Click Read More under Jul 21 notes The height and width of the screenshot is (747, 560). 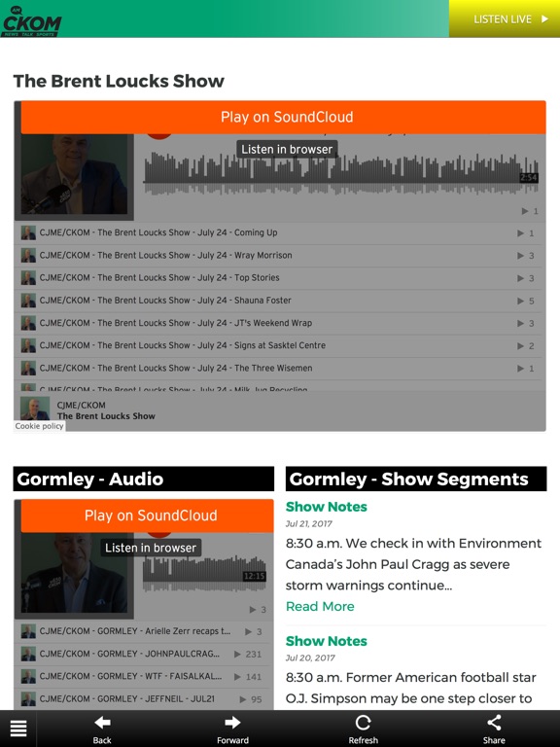[320, 607]
